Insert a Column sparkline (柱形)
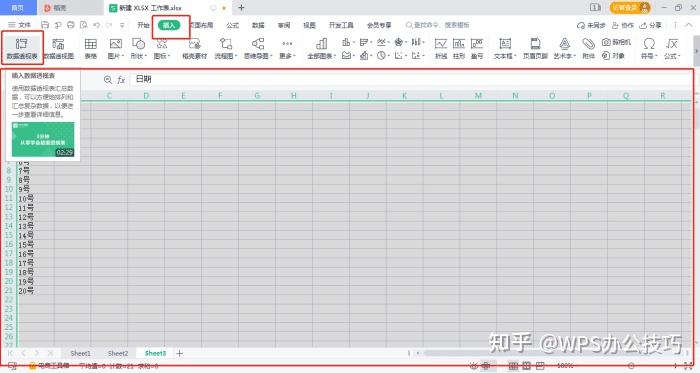700x373 pixels. 459,48
